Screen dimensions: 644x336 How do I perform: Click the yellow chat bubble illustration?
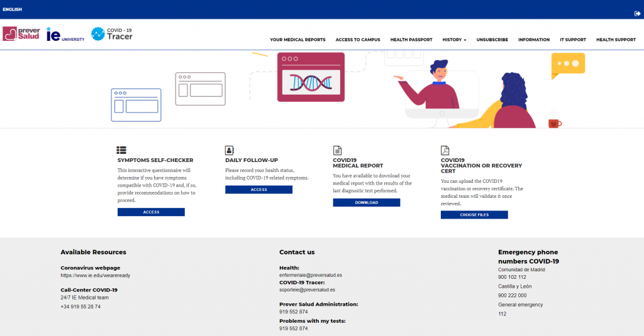tap(568, 66)
